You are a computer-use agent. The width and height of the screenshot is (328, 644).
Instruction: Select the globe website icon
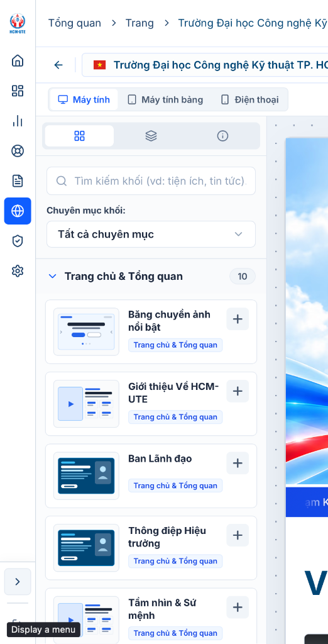pyautogui.click(x=18, y=211)
